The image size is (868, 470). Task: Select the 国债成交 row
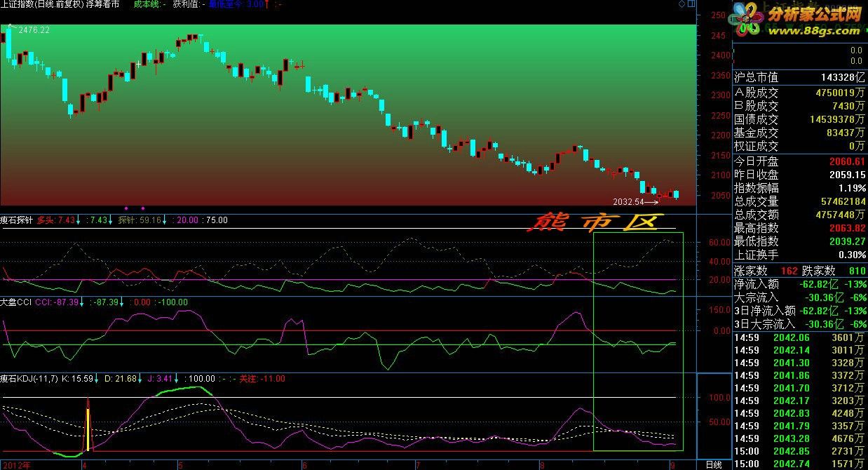[799, 119]
